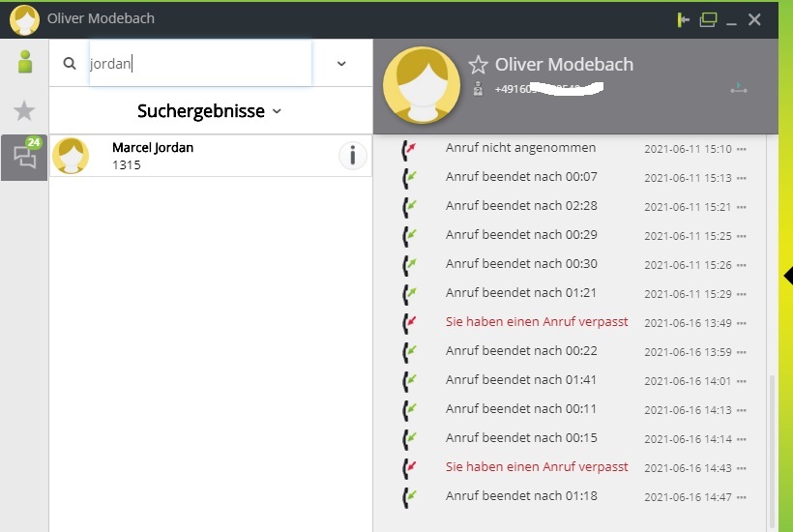
Task: Show info for Marcel Jordan
Action: [352, 155]
